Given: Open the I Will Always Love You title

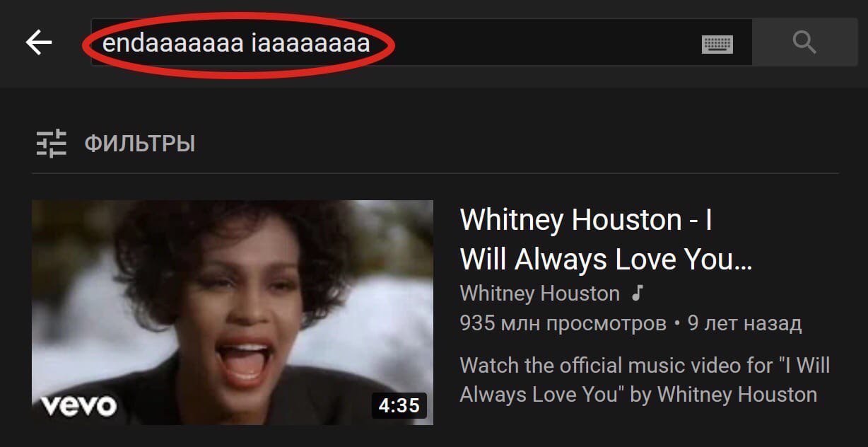Looking at the screenshot, I should tap(606, 240).
